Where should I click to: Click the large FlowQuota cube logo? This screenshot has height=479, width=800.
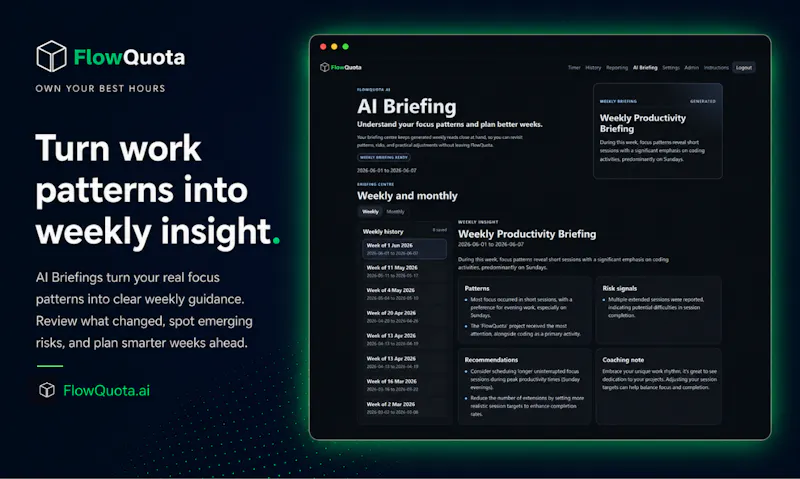click(51, 56)
